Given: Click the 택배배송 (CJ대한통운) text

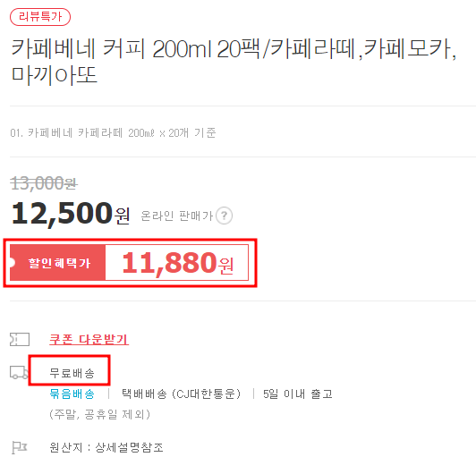Looking at the screenshot, I should coord(181,394).
